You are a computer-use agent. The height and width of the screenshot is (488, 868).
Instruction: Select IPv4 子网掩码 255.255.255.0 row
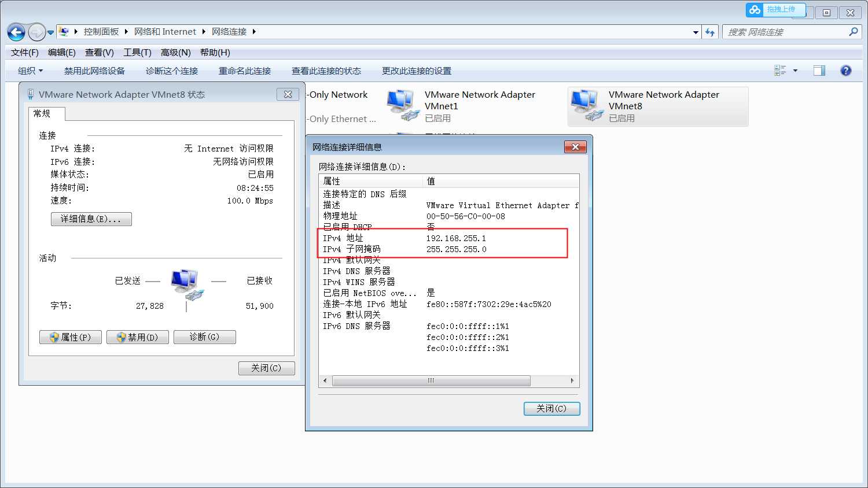(449, 249)
